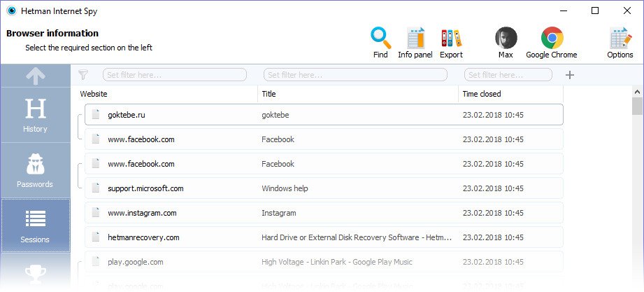Select the goktebe.ru session row

pos(324,115)
